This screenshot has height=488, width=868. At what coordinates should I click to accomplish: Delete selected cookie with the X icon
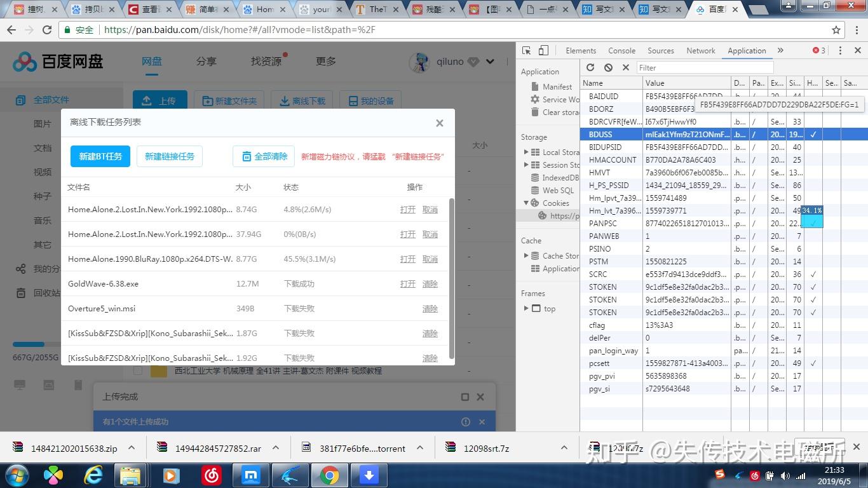[x=626, y=67]
